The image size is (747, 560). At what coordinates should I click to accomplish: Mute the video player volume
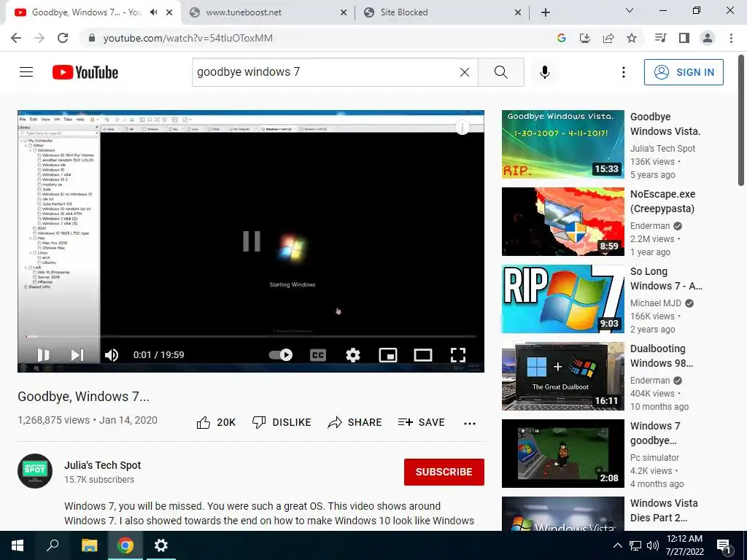pyautogui.click(x=112, y=355)
